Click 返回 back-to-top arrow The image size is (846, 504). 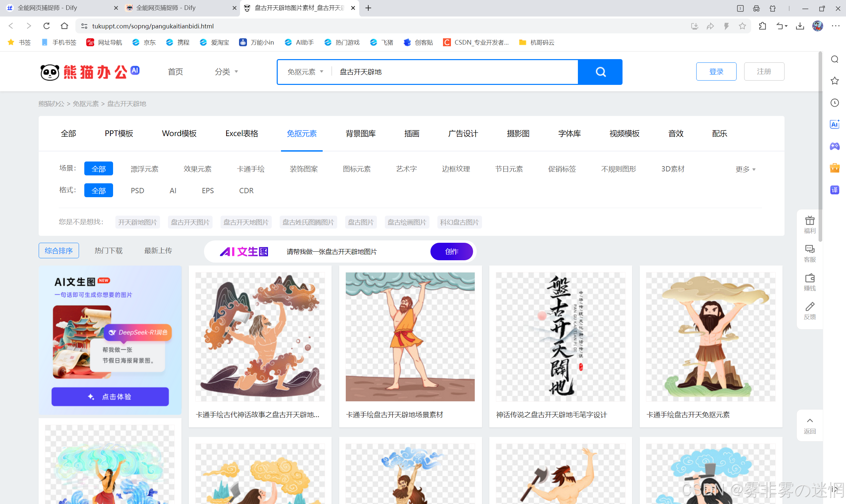coord(810,425)
